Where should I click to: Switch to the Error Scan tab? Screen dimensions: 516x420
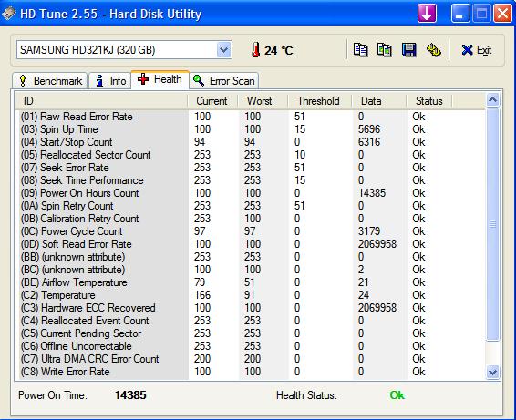224,81
